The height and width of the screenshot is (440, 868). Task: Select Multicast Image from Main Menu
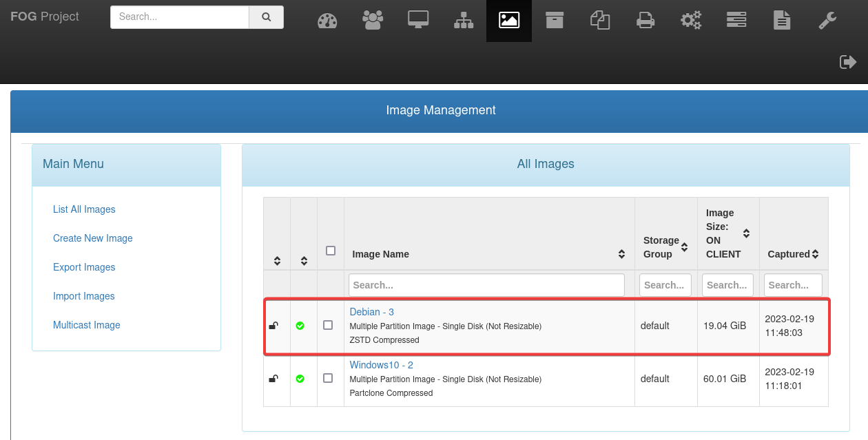[x=87, y=325]
